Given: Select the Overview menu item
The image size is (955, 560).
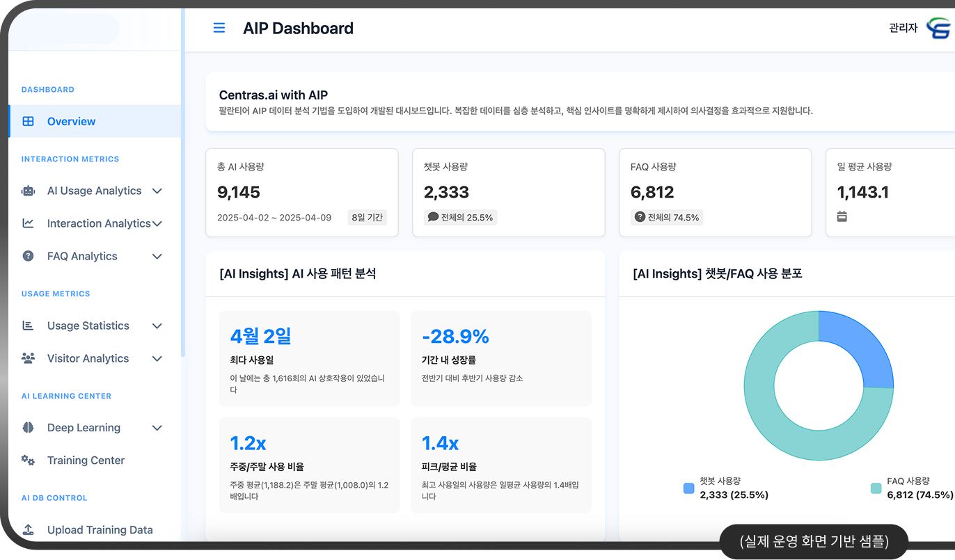Looking at the screenshot, I should [71, 121].
